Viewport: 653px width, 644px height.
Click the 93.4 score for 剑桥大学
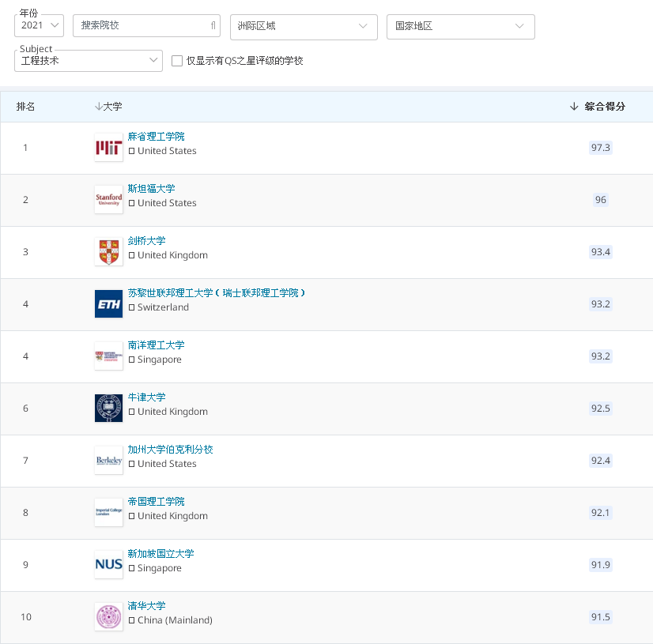tap(601, 252)
